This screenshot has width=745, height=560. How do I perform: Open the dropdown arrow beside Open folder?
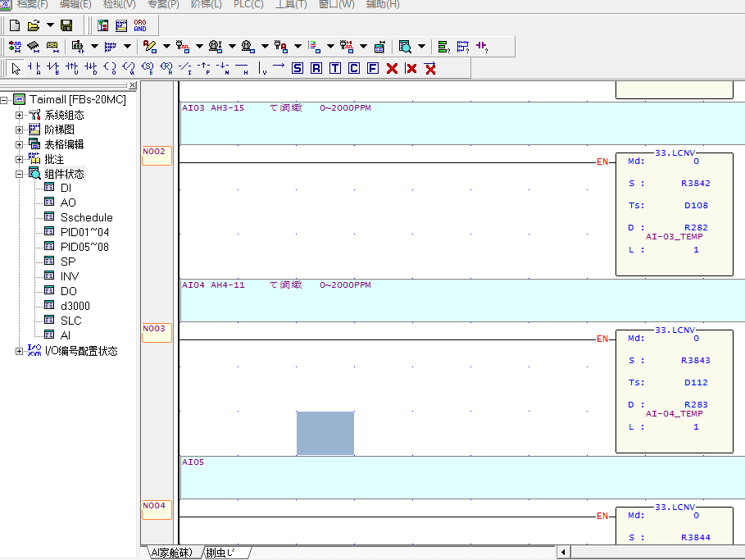50,25
